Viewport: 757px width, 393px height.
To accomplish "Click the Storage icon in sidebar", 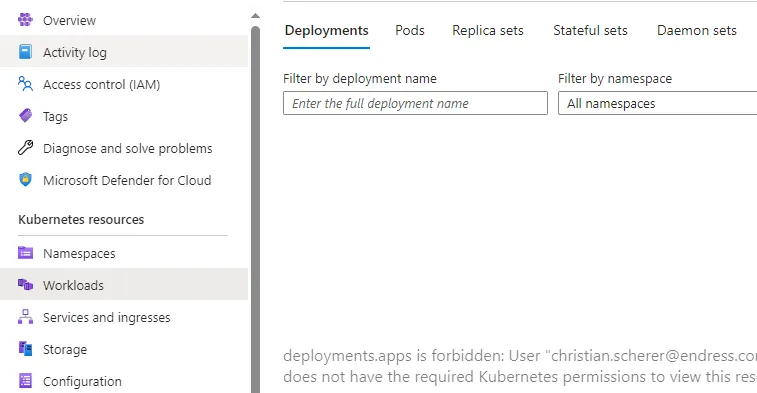I will pos(25,349).
